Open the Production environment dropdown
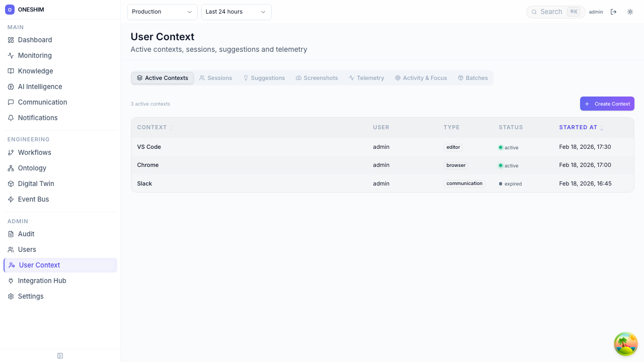Image resolution: width=644 pixels, height=362 pixels. point(162,12)
